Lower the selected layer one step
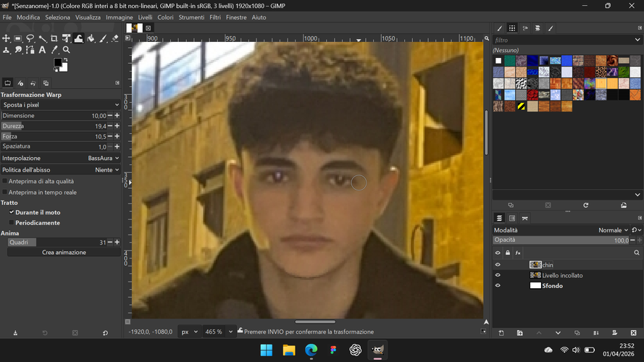This screenshot has width=644, height=362. click(558, 333)
